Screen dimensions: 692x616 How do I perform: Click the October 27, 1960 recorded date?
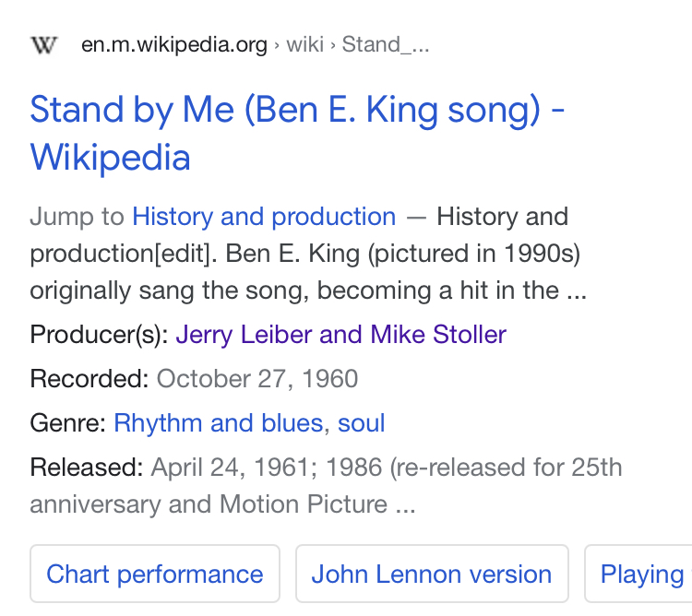(257, 379)
